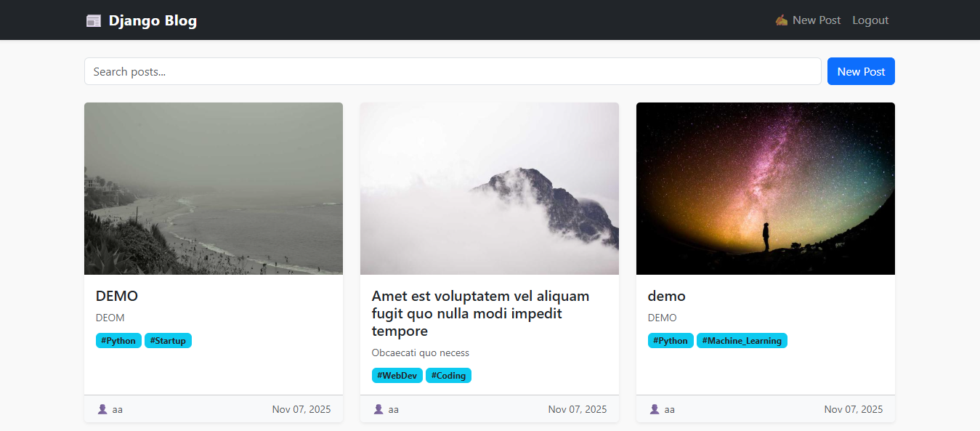The image size is (980, 431).
Task: Select New Post in the top navigation
Action: pyautogui.click(x=808, y=20)
